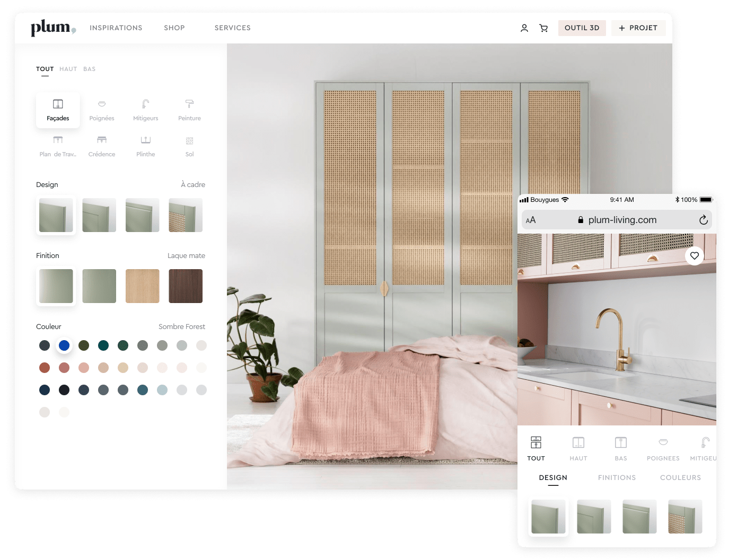
Task: Open INSPIRATIONS menu
Action: pos(116,28)
